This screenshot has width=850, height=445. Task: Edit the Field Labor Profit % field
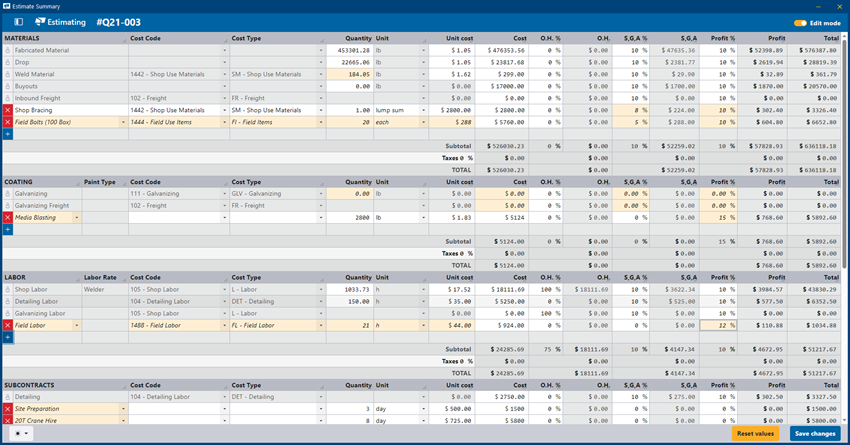718,325
